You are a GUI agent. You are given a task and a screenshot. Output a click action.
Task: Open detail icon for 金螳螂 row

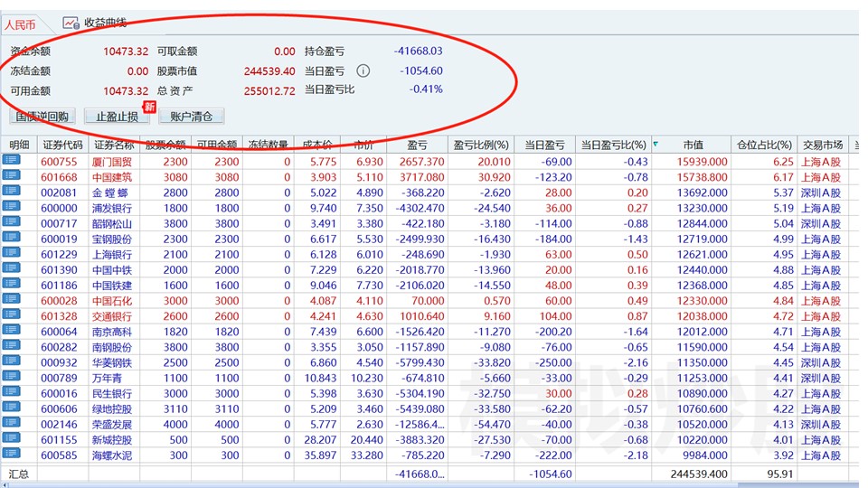[11, 192]
